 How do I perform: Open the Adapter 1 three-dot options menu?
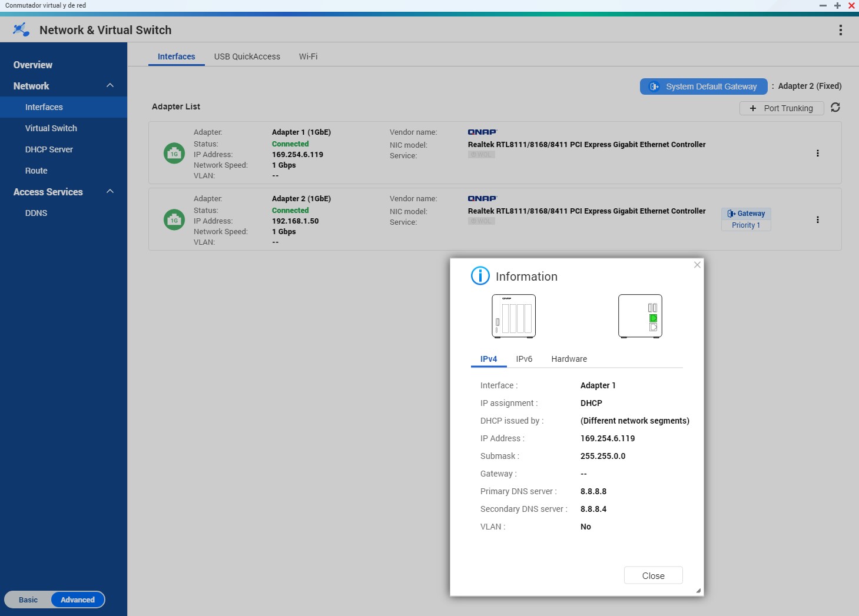817,154
